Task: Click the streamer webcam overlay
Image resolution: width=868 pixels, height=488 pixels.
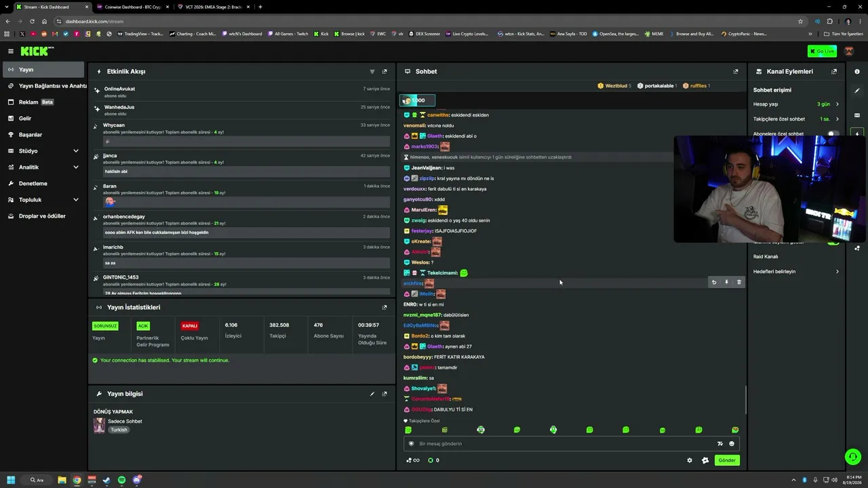Action: (770, 189)
